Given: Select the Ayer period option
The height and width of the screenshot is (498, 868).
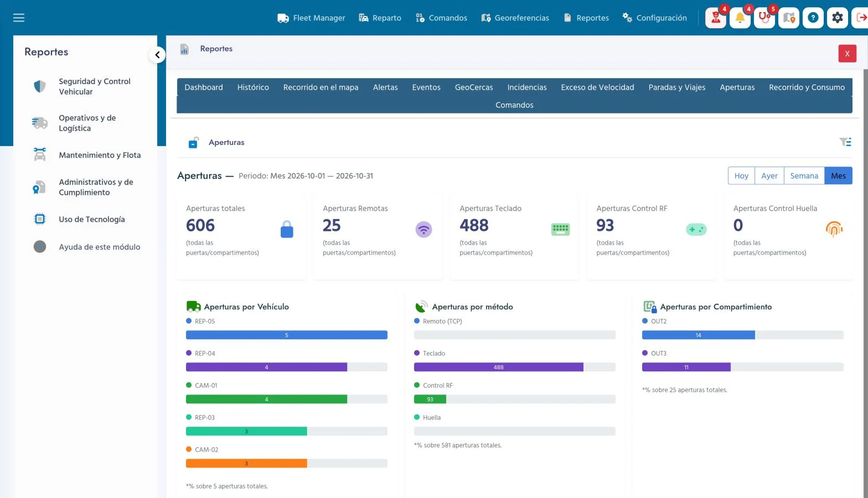Looking at the screenshot, I should point(769,176).
